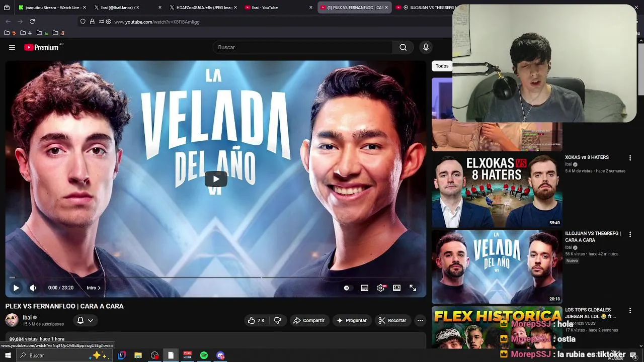
Task: Activate voice search microphone
Action: (426, 47)
